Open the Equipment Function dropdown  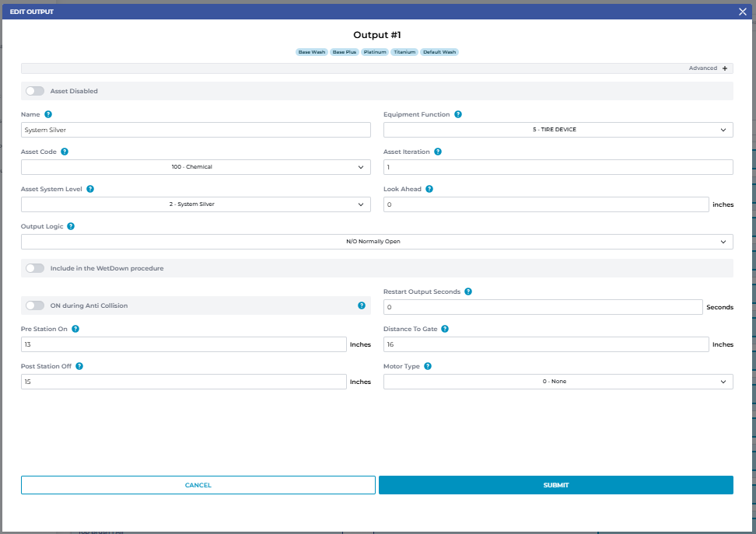coord(558,130)
